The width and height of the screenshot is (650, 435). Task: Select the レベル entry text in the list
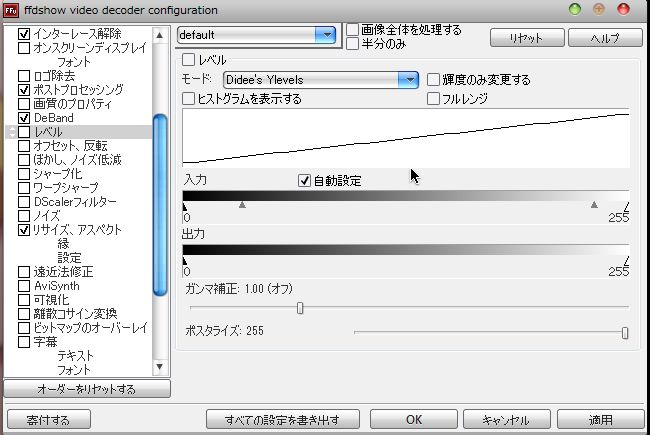coord(48,132)
